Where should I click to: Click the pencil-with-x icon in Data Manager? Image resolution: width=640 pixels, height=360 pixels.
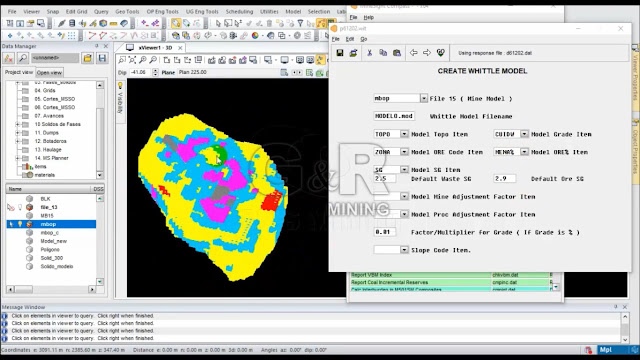tap(9, 58)
